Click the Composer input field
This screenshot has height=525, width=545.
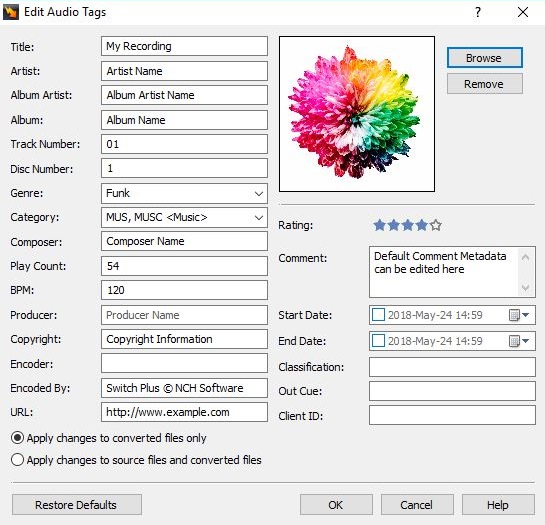[184, 241]
